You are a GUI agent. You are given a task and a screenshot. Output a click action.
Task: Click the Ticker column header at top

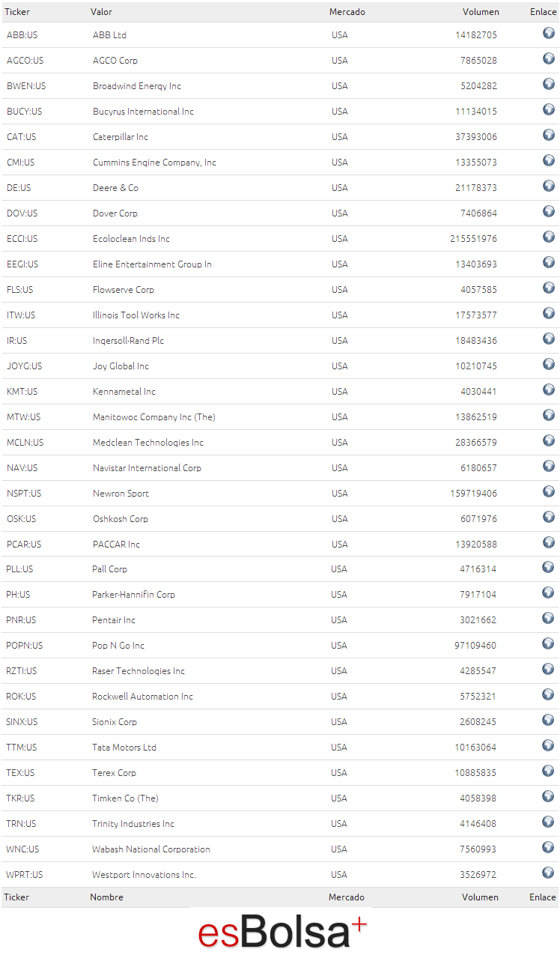pyautogui.click(x=17, y=12)
